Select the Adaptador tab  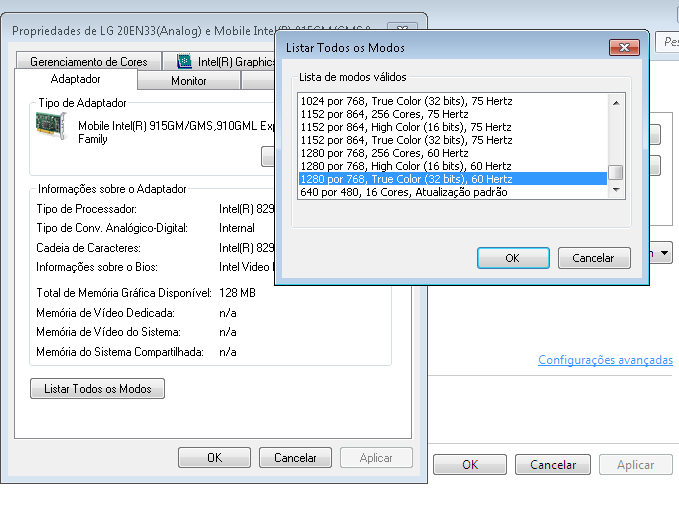[x=76, y=79]
